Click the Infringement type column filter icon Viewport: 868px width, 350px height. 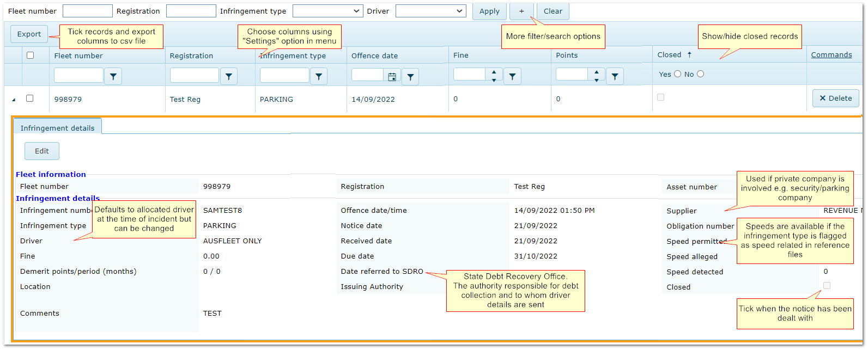click(319, 77)
